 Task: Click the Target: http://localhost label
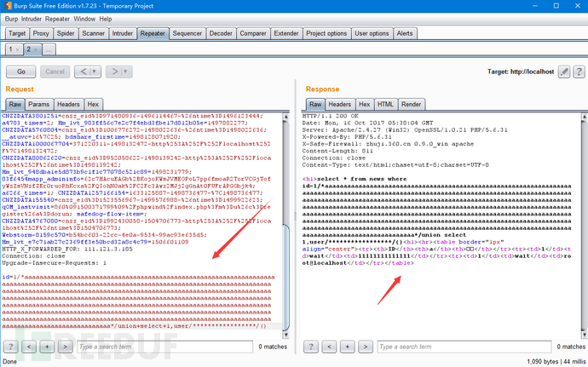521,72
